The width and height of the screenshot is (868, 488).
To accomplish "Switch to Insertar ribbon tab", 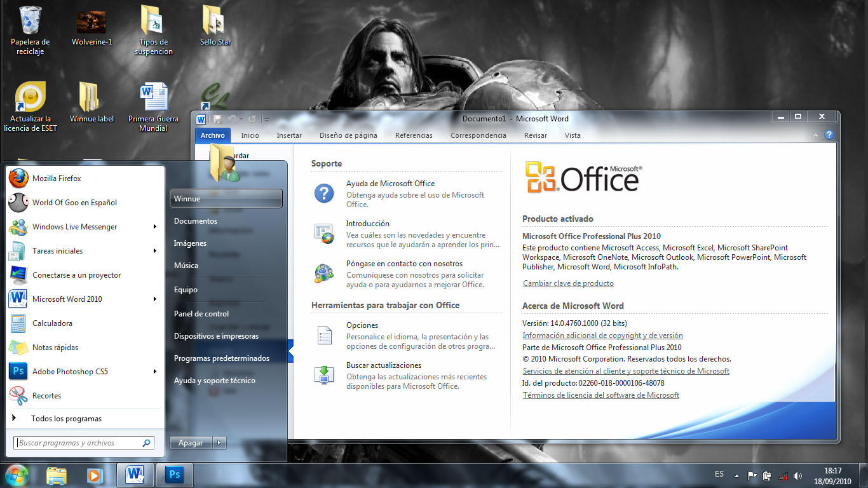I will coord(289,135).
